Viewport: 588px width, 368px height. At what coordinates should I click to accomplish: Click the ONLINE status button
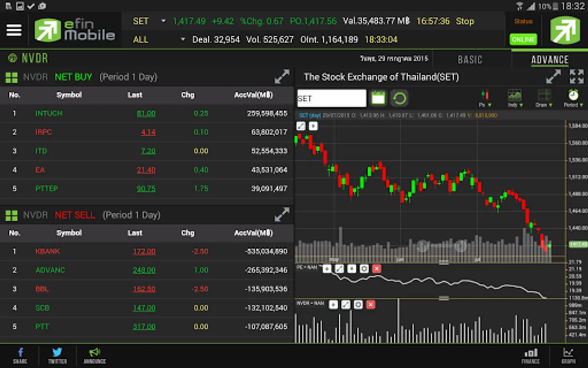pos(523,39)
